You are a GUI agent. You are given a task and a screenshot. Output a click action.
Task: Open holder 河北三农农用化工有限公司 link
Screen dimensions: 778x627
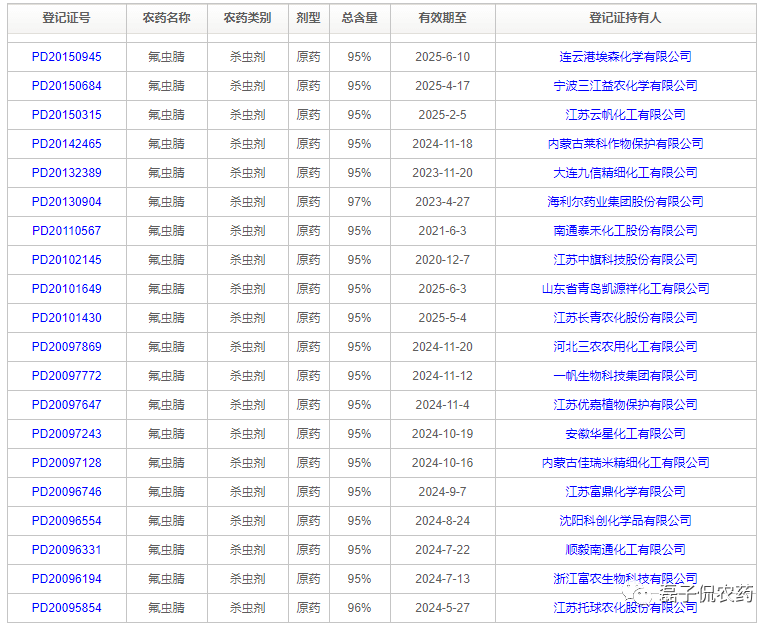625,347
